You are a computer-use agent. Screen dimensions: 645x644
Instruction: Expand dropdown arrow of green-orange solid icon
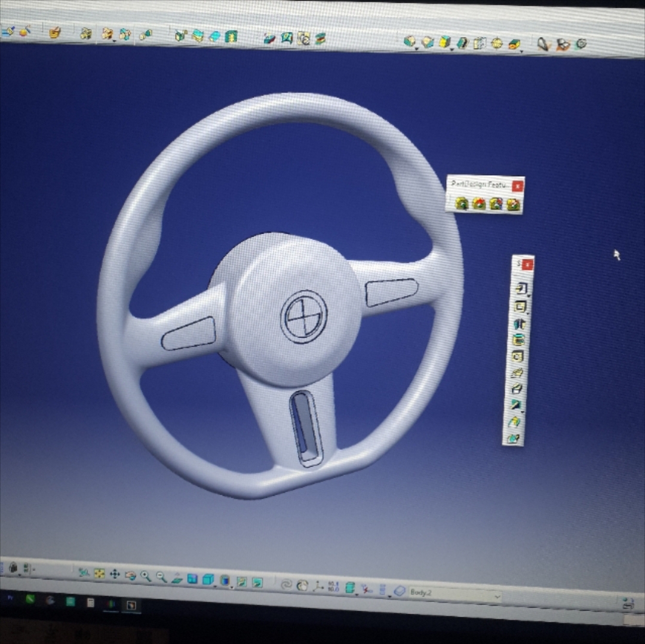[x=521, y=51]
